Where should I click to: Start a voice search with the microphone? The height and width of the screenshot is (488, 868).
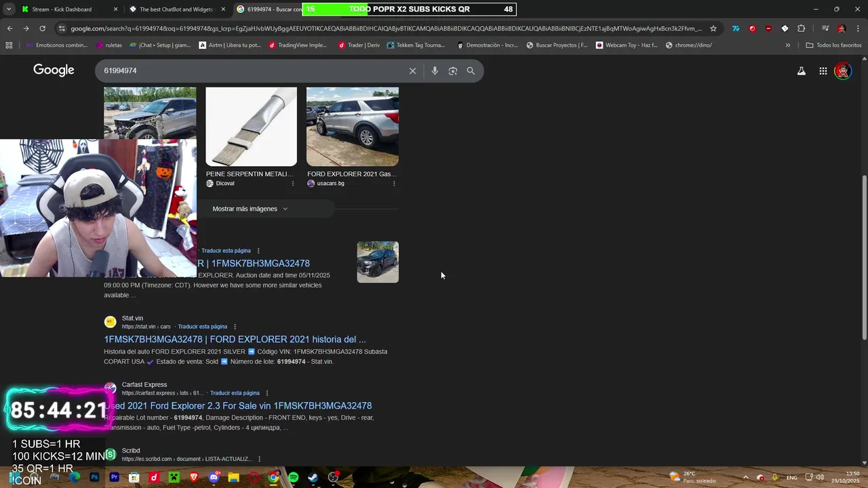click(x=435, y=70)
